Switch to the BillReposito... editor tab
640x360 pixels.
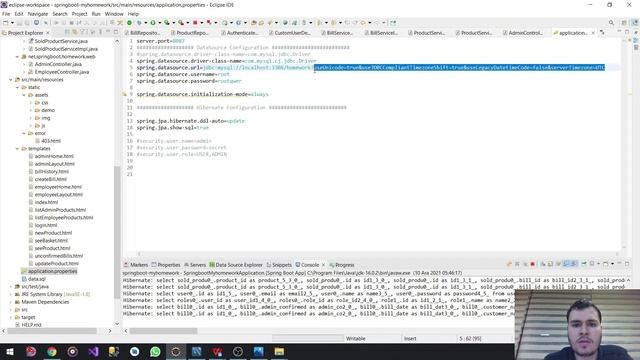[x=142, y=33]
